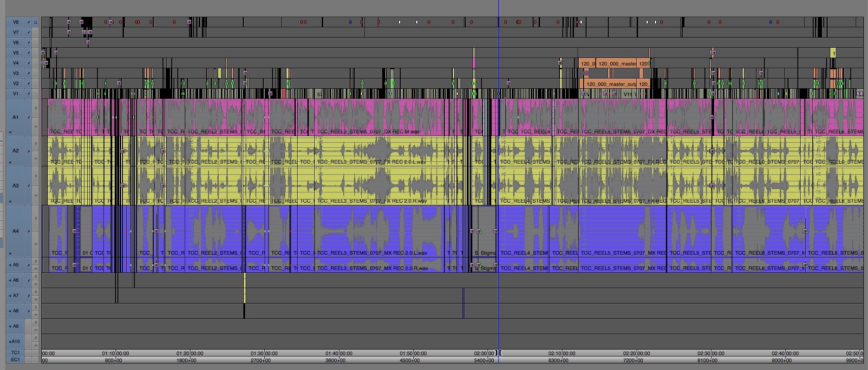This screenshot has width=868, height=370.
Task: Mute audio track A1
Action: pyautogui.click(x=36, y=126)
